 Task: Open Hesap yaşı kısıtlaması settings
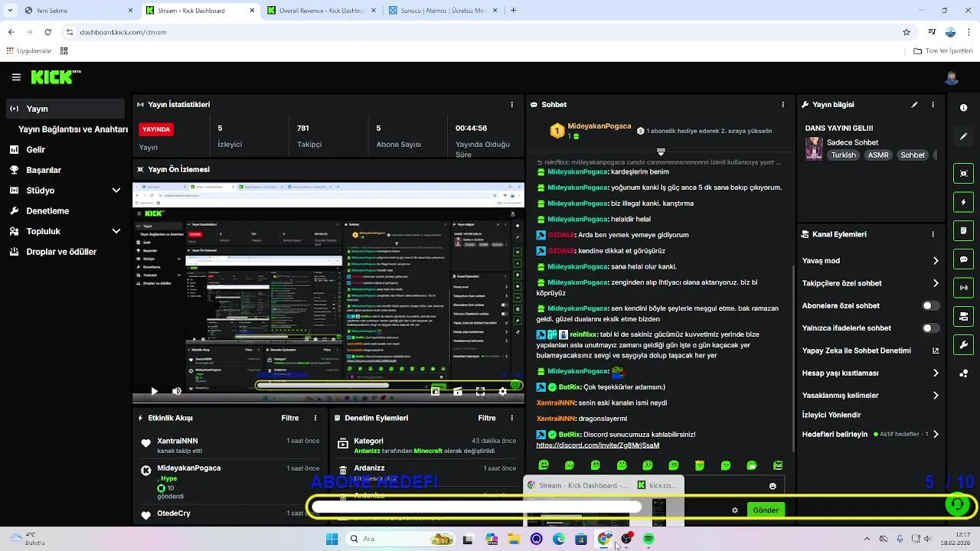(x=871, y=373)
